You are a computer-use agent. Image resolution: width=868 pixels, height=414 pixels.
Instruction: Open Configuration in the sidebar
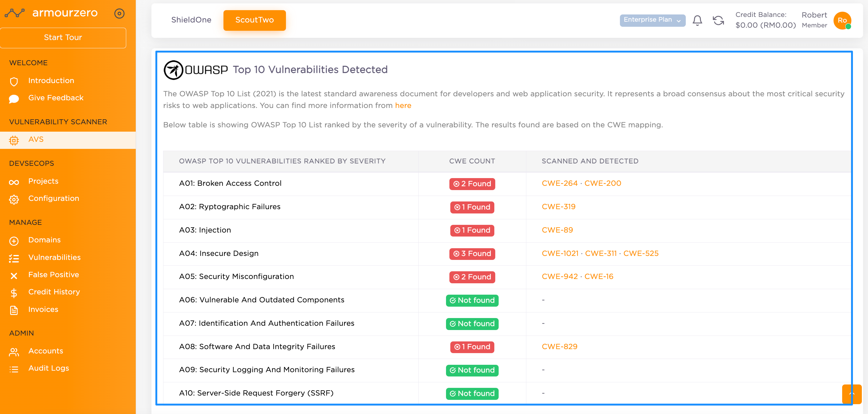pos(54,198)
